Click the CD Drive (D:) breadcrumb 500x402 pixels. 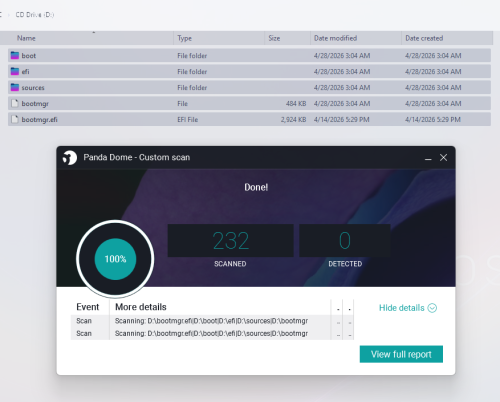click(x=35, y=15)
